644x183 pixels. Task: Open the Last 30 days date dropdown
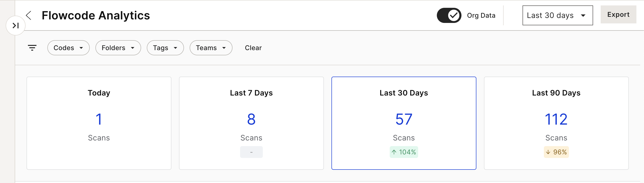(557, 15)
